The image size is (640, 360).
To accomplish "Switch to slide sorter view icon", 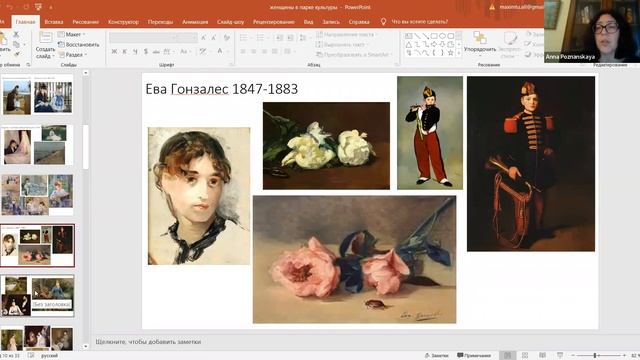I will [525, 356].
